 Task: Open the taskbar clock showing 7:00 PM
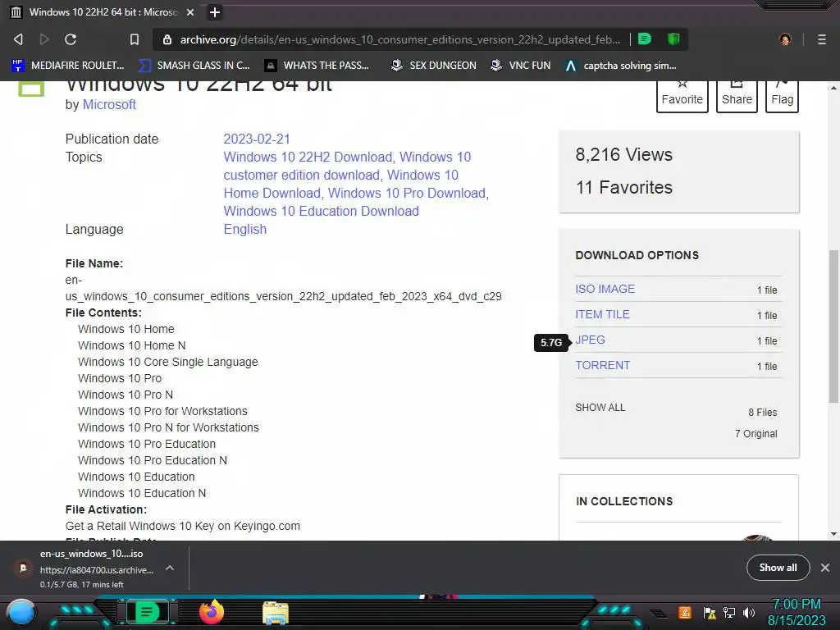pos(797,612)
